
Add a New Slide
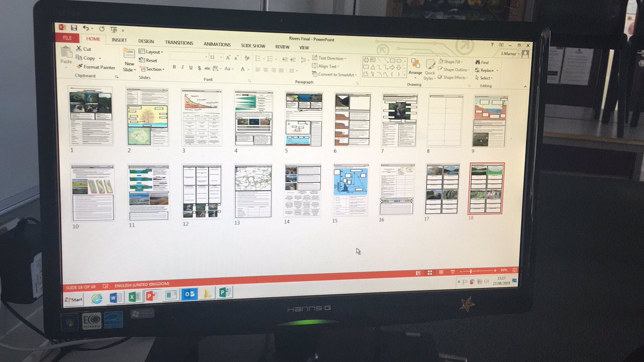[129, 60]
